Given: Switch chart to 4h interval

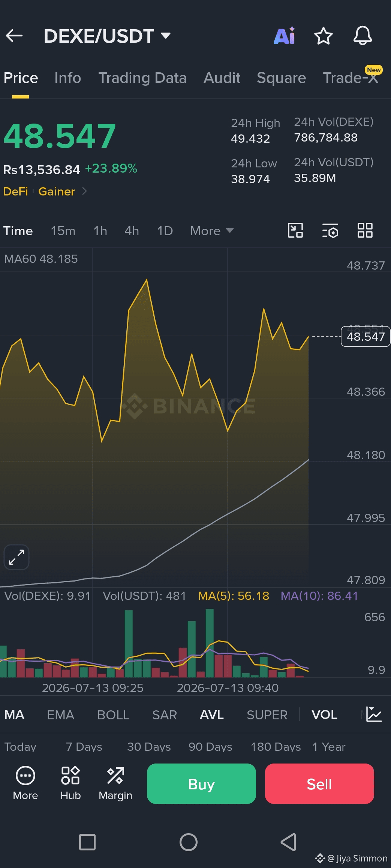Looking at the screenshot, I should pyautogui.click(x=132, y=231).
